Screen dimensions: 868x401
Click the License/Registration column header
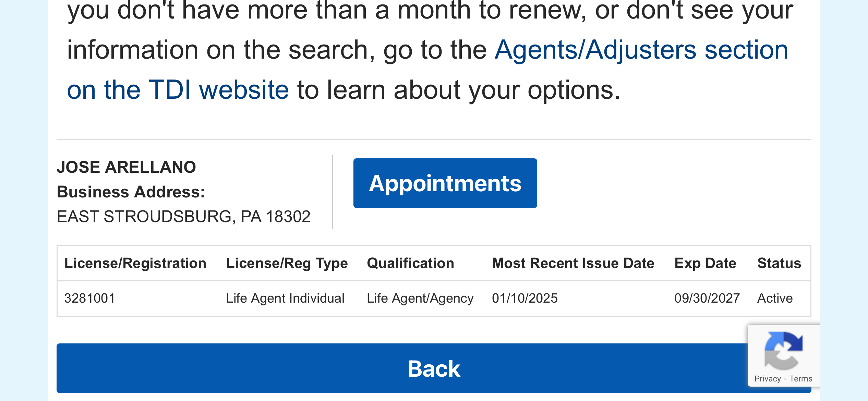[135, 263]
